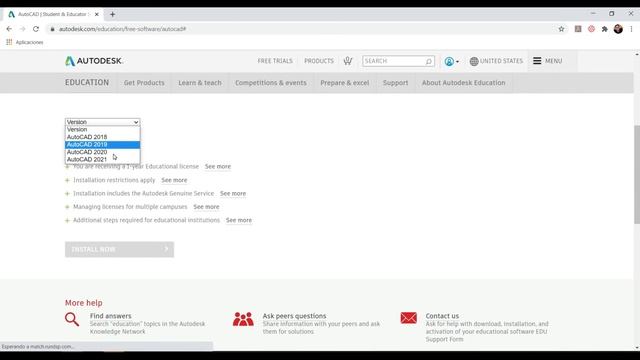Open Get Products menu

coord(144,83)
